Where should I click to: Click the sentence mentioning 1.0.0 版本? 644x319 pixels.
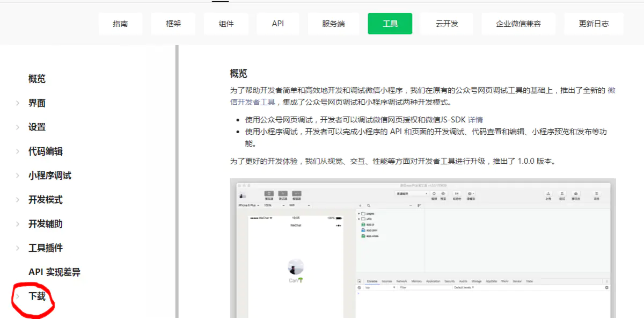pos(392,161)
